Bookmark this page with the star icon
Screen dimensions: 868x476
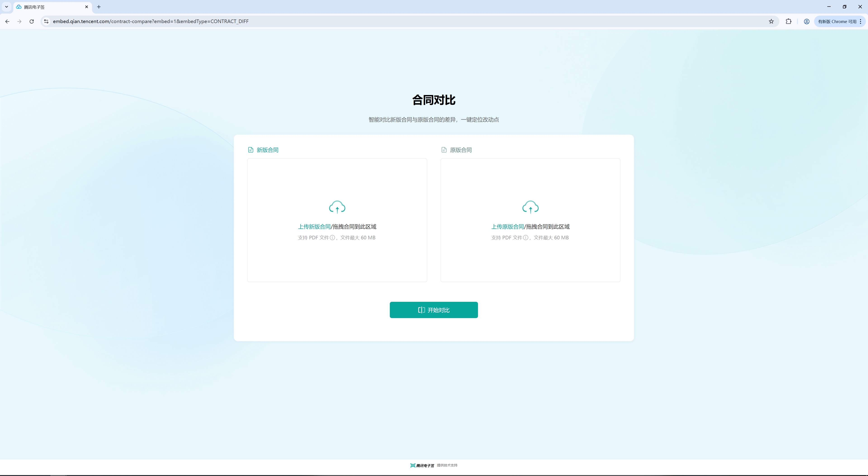tap(771, 21)
